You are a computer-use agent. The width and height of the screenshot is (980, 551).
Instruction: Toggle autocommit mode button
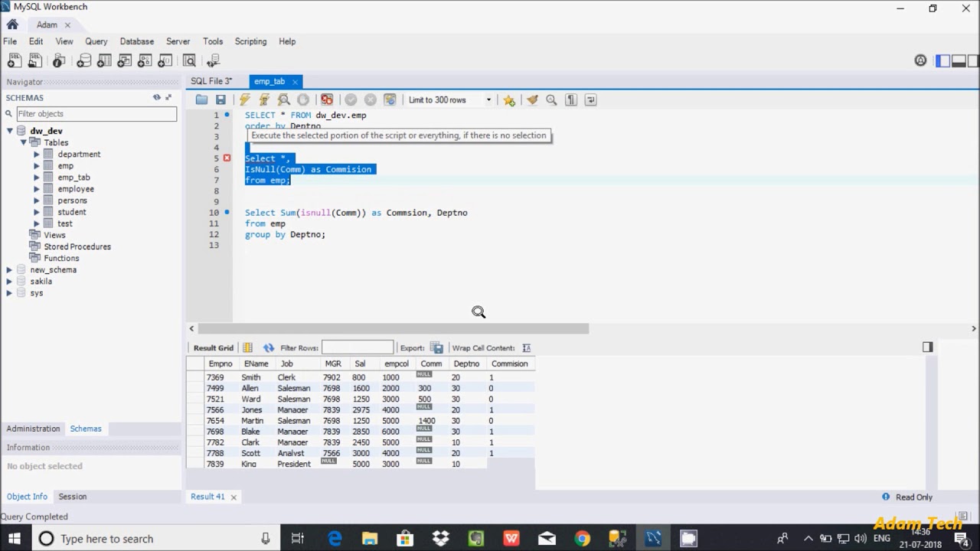point(390,99)
